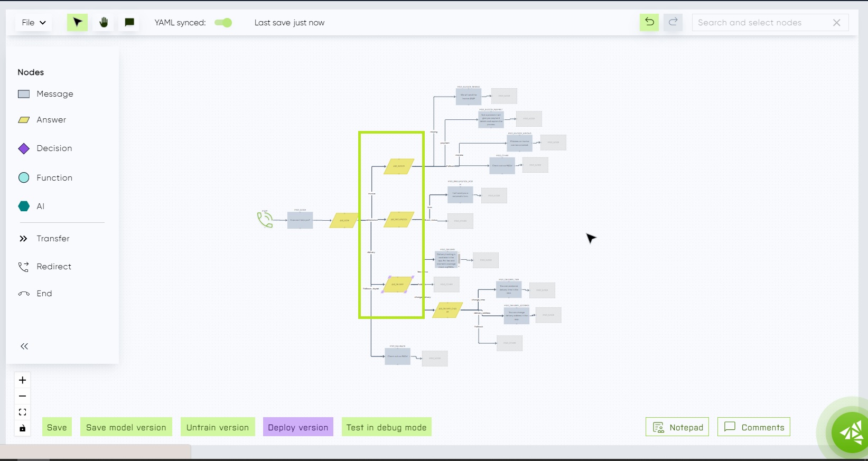
Task: Open the Comments panel
Action: 754,427
